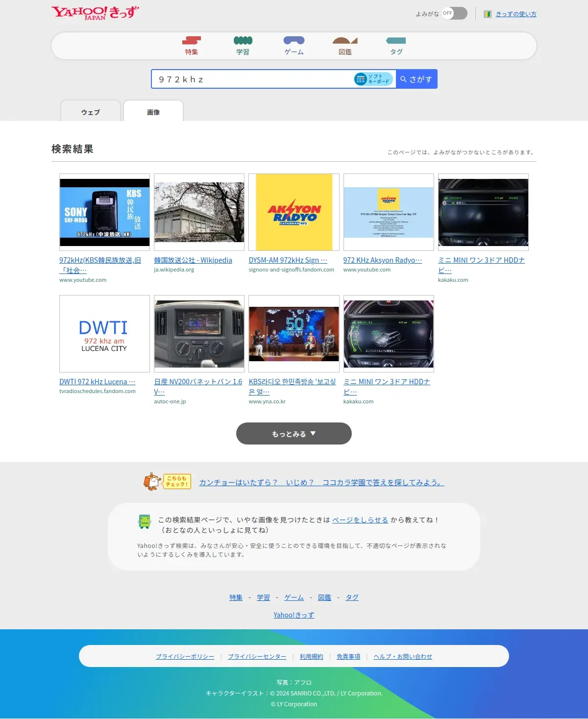Open the footer 学習 link

[x=263, y=597]
